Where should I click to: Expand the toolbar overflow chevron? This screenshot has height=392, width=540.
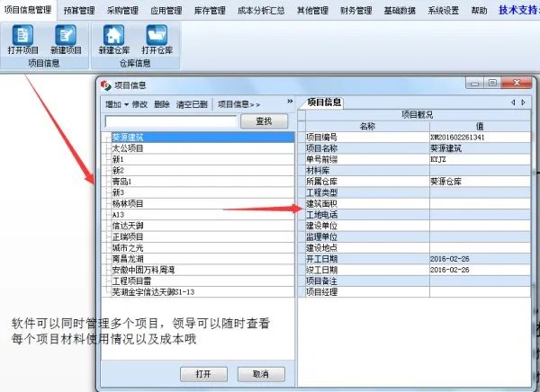point(290,102)
